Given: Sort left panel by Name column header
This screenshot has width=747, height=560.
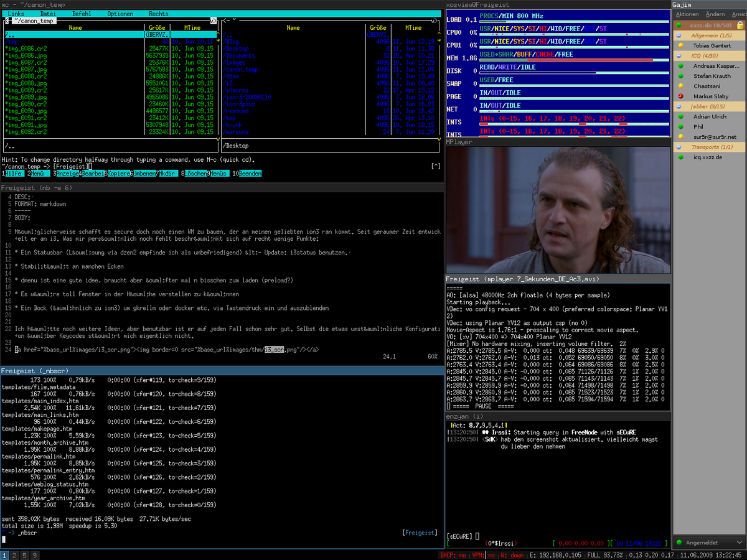Looking at the screenshot, I should click(75, 27).
